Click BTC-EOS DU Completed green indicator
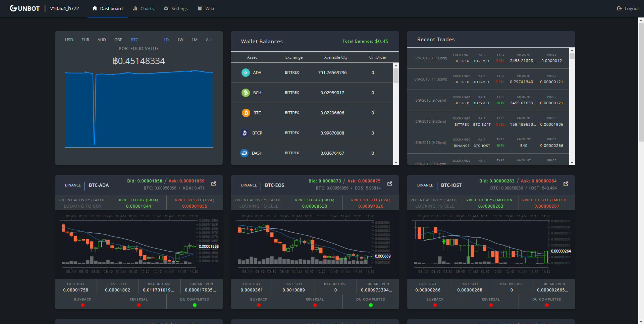This screenshot has height=324, width=644. pos(371,305)
